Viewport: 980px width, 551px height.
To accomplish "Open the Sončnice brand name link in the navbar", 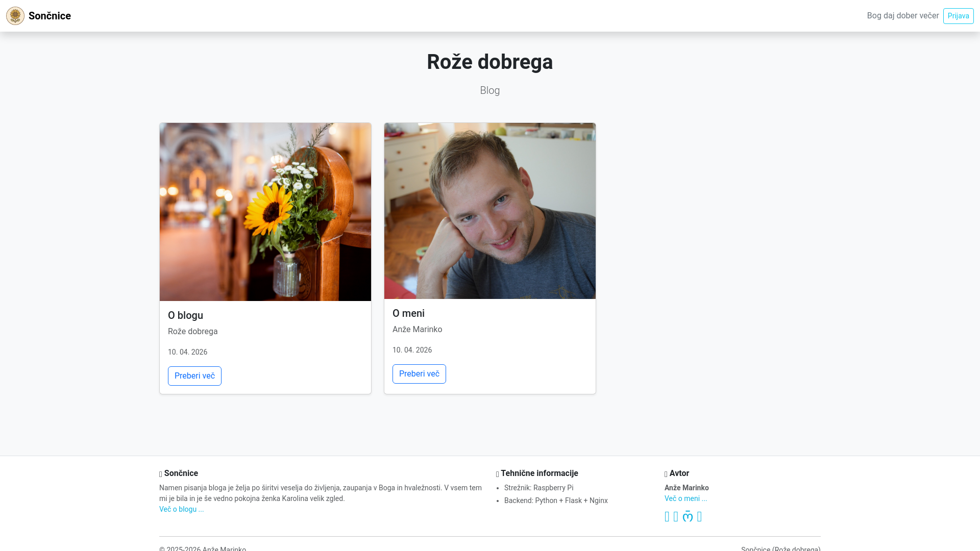I will pos(50,16).
